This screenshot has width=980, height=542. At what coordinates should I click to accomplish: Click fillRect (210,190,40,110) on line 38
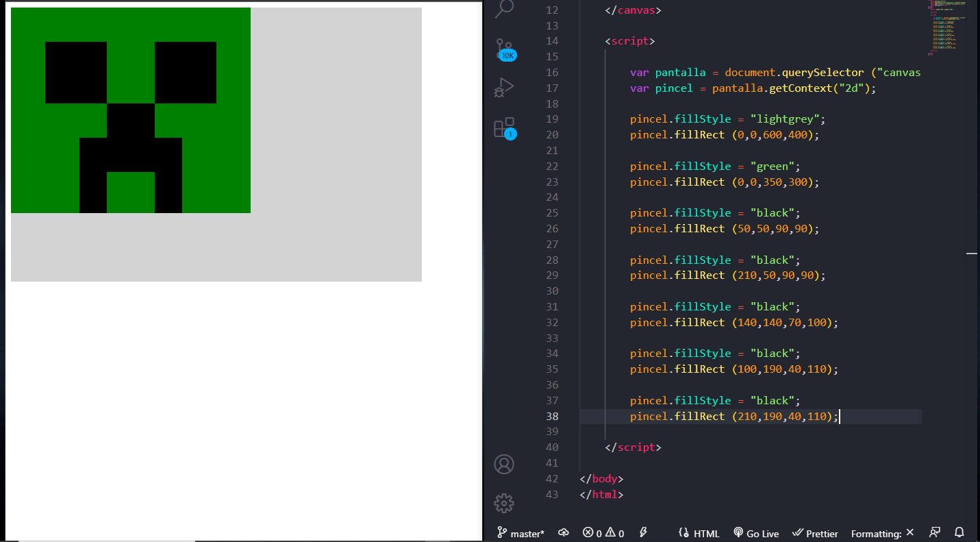[x=756, y=417]
